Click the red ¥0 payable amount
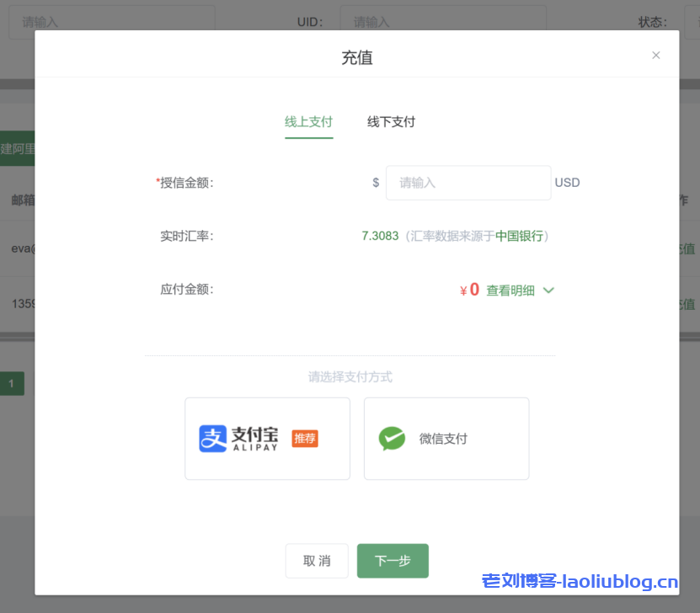 coord(469,291)
